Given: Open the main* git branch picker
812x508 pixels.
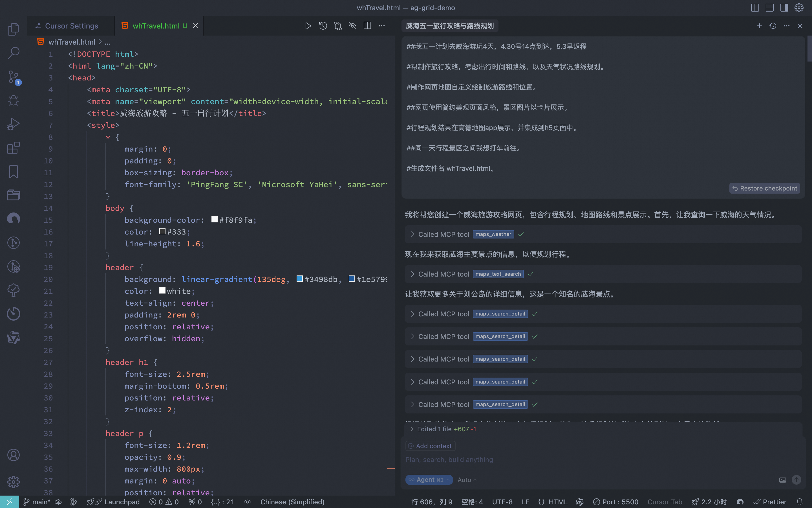Looking at the screenshot, I should pos(37,502).
